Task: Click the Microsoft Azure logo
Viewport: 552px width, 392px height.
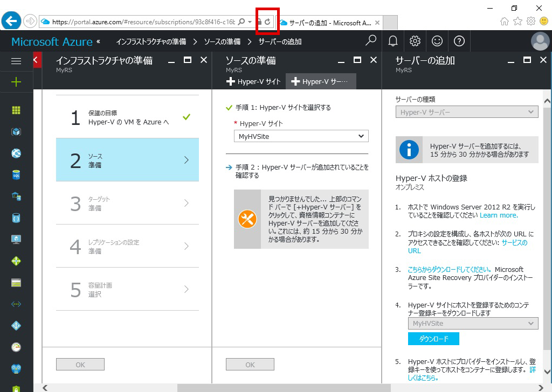Action: click(52, 41)
